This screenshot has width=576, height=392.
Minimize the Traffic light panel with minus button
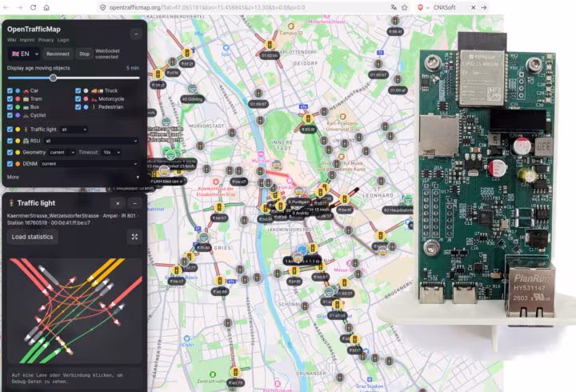click(x=135, y=203)
